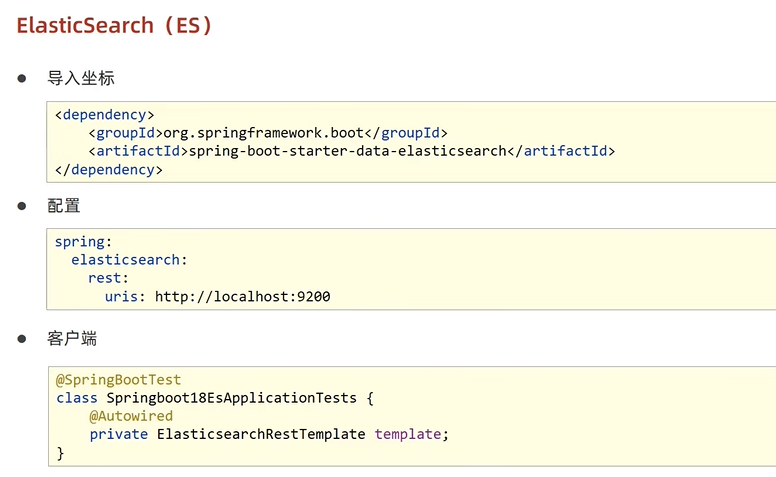Select the elasticsearch: YAML key
The height and width of the screenshot is (477, 776).
[x=129, y=260]
